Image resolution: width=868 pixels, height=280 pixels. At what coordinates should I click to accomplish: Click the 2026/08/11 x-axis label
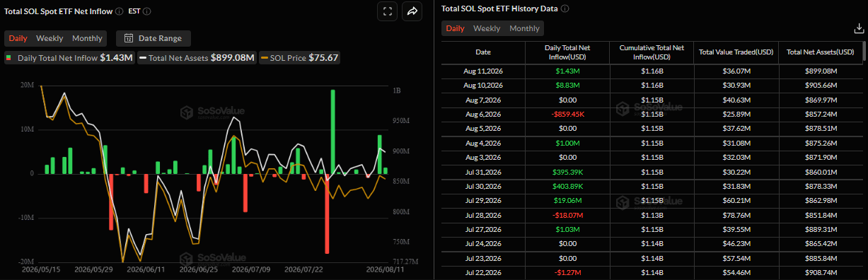tap(385, 269)
